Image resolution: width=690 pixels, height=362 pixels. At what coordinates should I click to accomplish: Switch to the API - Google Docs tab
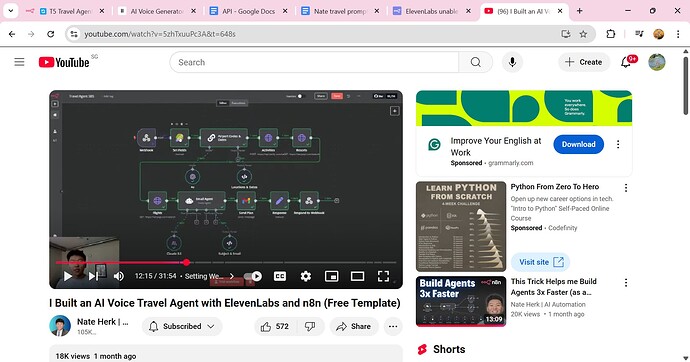248,11
